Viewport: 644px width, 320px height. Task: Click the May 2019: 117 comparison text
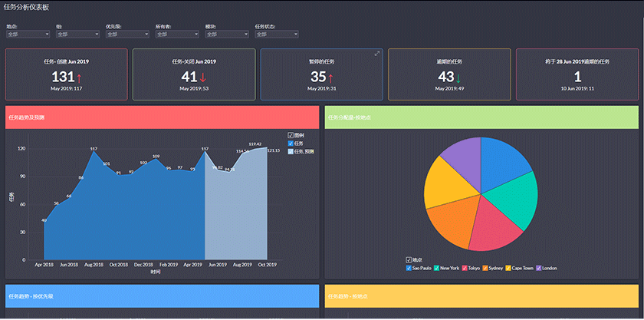66,88
